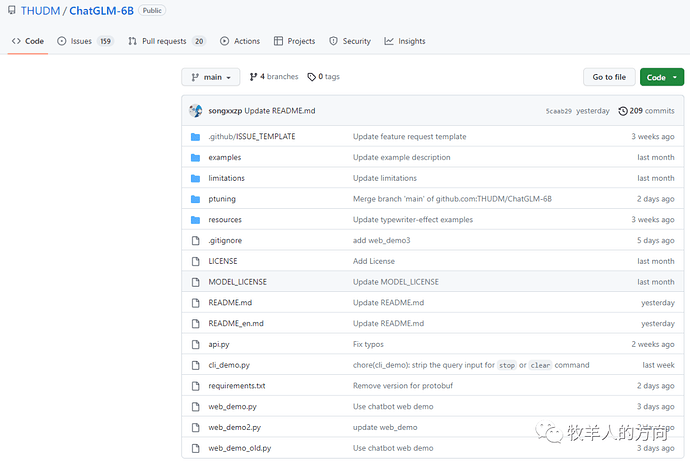Viewport: 690px width, 463px height.
Task: Switch to the Issues tab
Action: click(x=84, y=41)
